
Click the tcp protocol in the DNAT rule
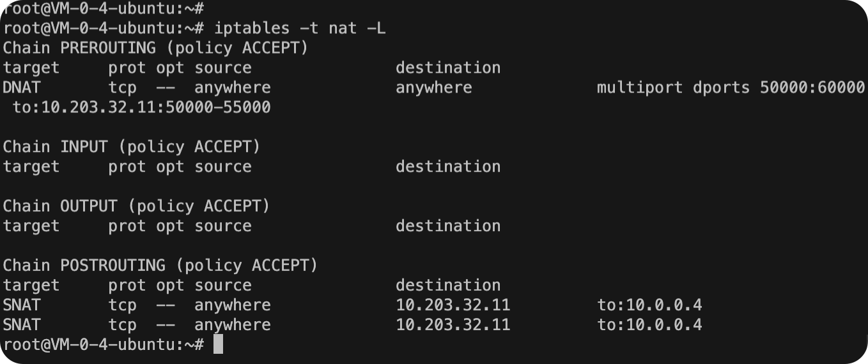tap(122, 87)
